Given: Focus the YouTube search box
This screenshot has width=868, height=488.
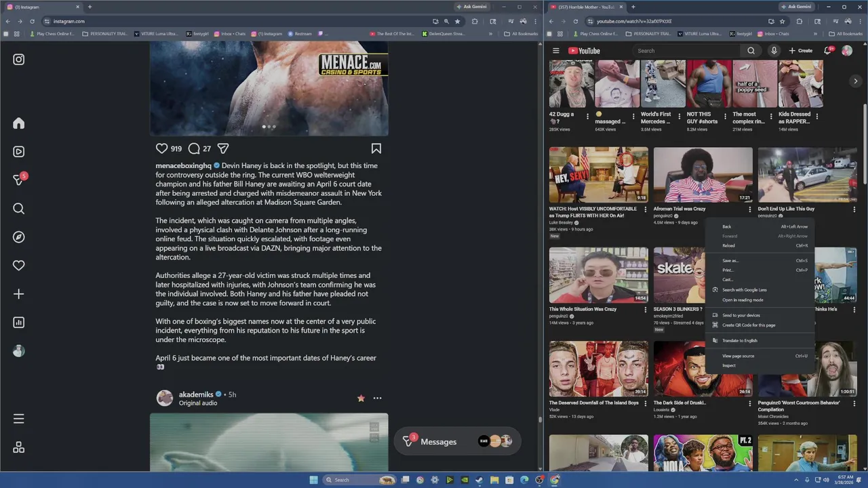Looking at the screenshot, I should 688,51.
